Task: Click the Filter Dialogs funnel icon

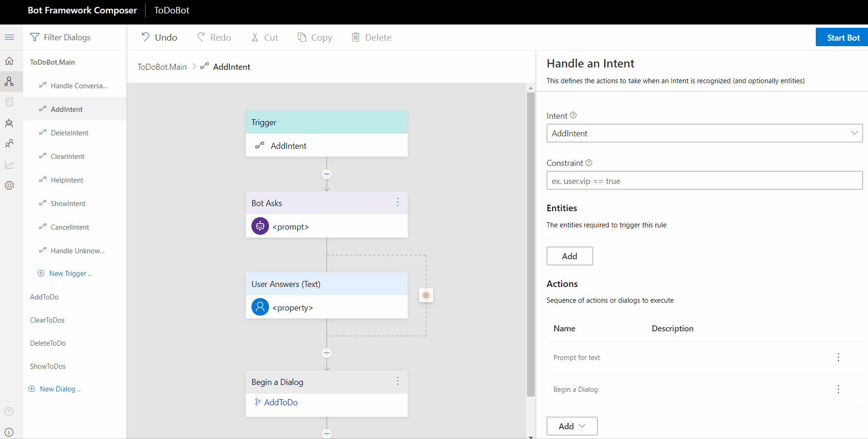Action: click(35, 37)
